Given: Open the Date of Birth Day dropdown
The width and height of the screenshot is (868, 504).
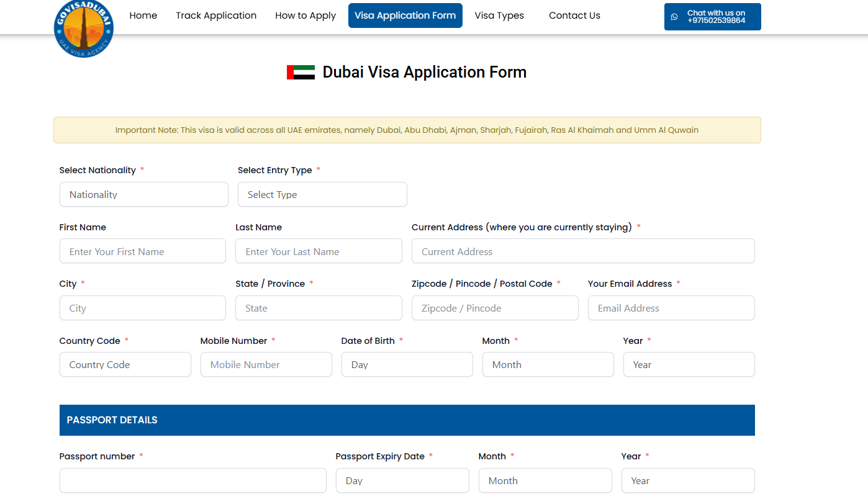Looking at the screenshot, I should click(x=407, y=365).
